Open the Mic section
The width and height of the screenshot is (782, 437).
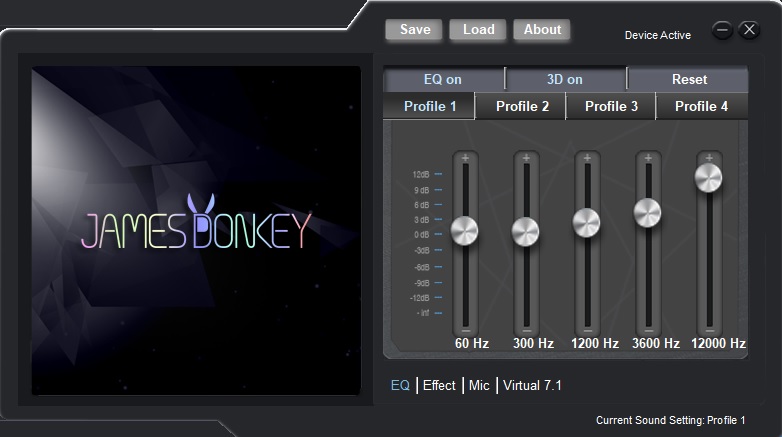479,385
